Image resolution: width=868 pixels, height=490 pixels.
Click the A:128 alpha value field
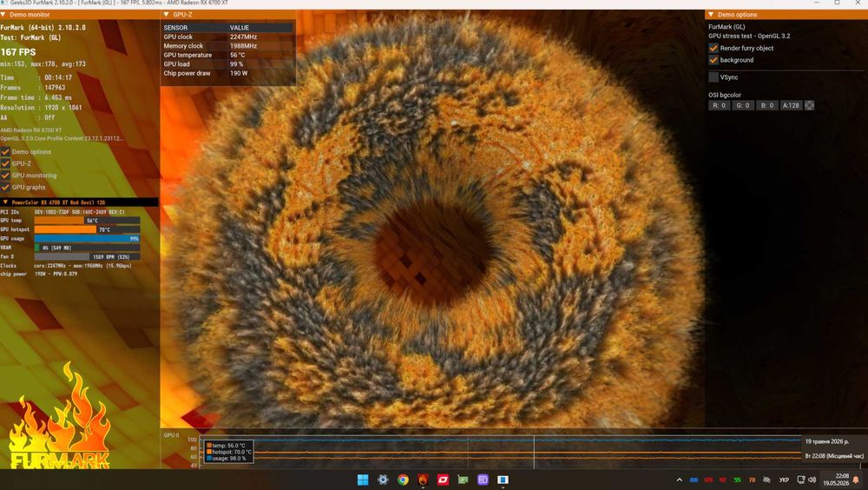(x=791, y=105)
